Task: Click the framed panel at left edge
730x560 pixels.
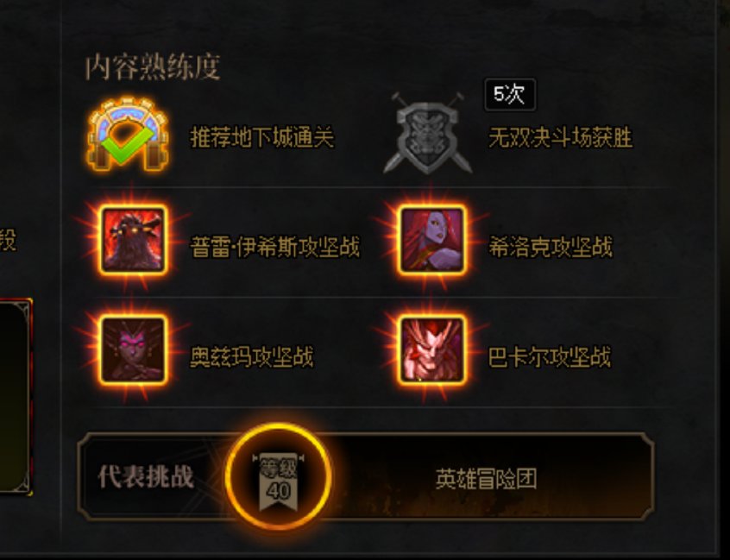Action: click(x=16, y=397)
